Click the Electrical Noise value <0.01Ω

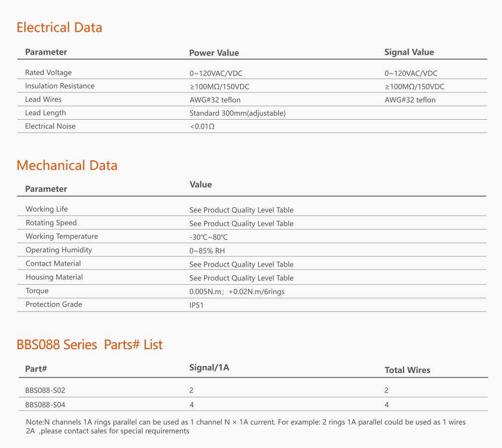202,127
